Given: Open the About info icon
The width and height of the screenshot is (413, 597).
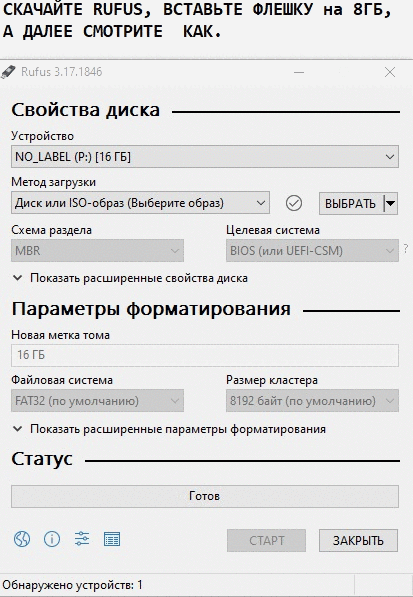Looking at the screenshot, I should 52,539.
